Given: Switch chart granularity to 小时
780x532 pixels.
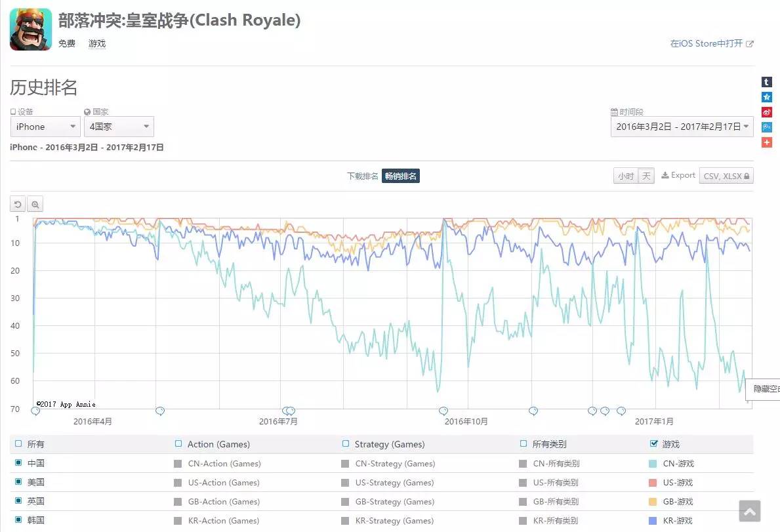Looking at the screenshot, I should point(626,176).
